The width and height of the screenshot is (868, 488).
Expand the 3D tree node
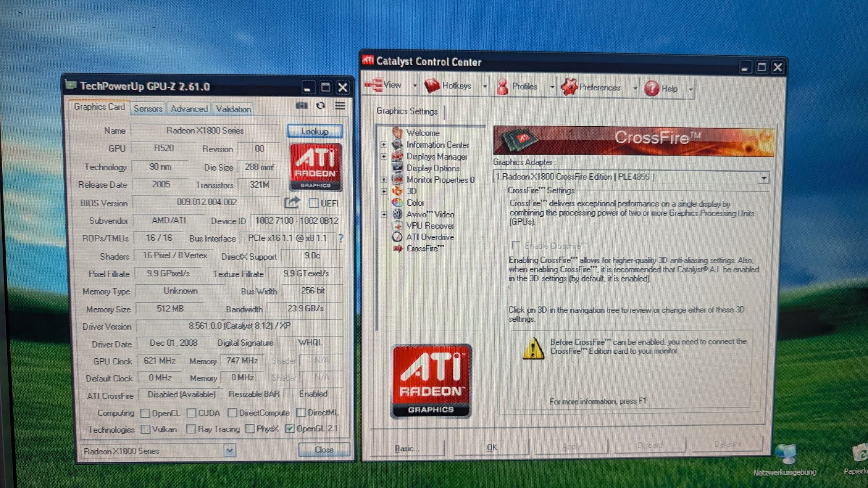(384, 191)
